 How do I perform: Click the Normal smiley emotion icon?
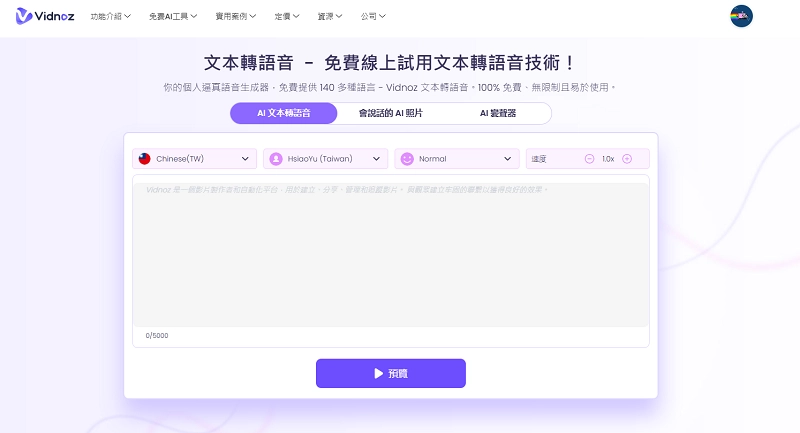[407, 159]
